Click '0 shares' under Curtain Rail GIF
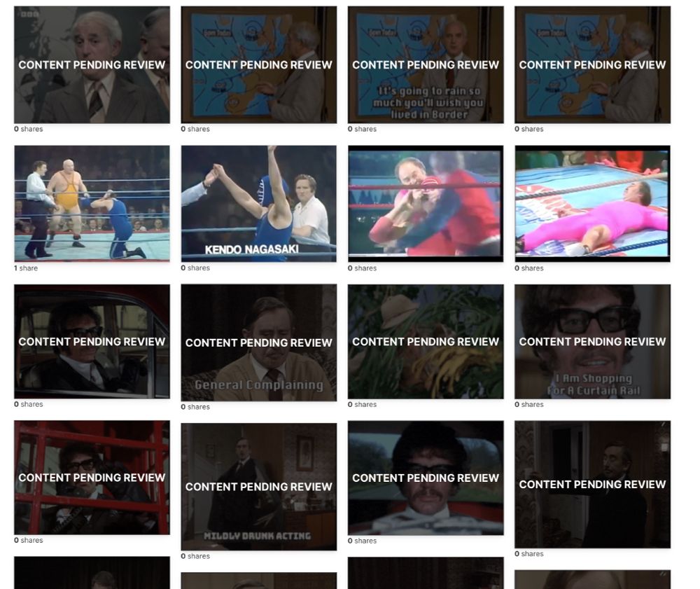Screen dimensions: 700x589 pos(529,404)
